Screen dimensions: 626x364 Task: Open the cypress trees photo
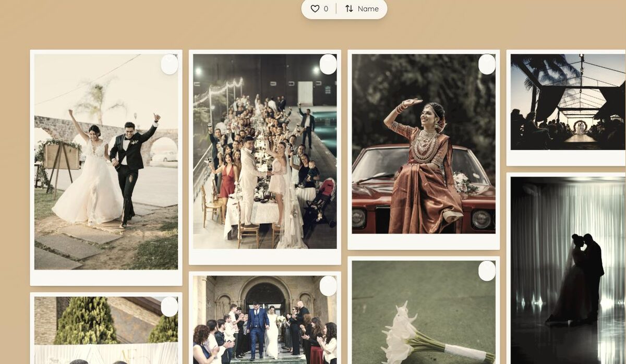click(106, 330)
